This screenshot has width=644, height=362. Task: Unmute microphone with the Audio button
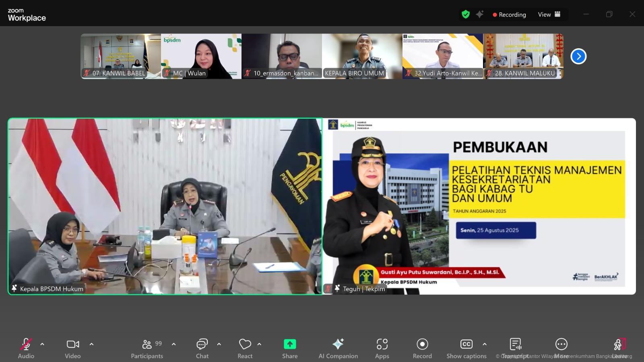coord(26,348)
